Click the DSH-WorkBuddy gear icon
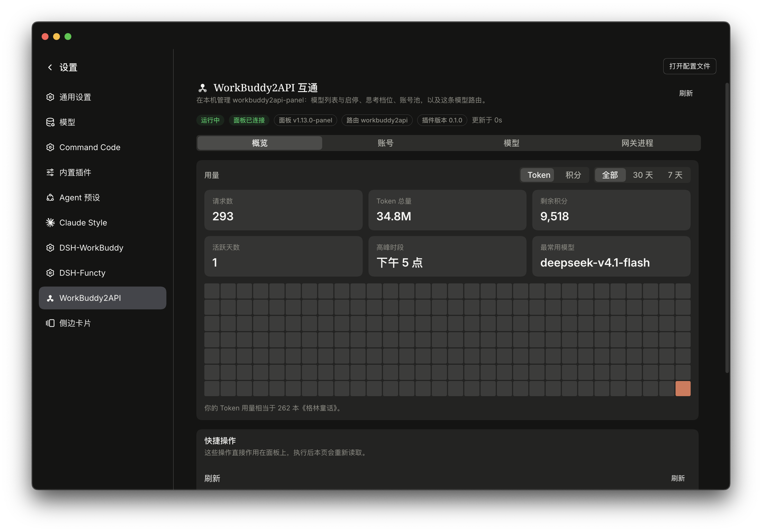Image resolution: width=762 pixels, height=532 pixels. (x=50, y=247)
